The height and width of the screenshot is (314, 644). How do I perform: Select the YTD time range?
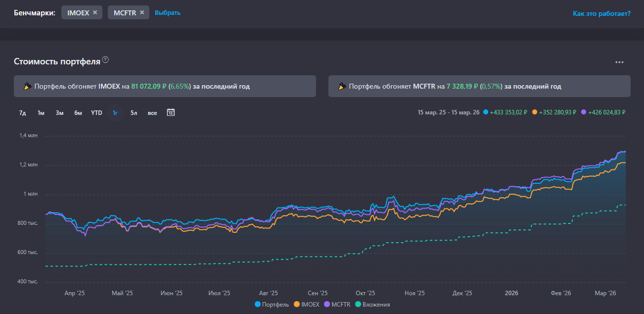[x=96, y=113]
